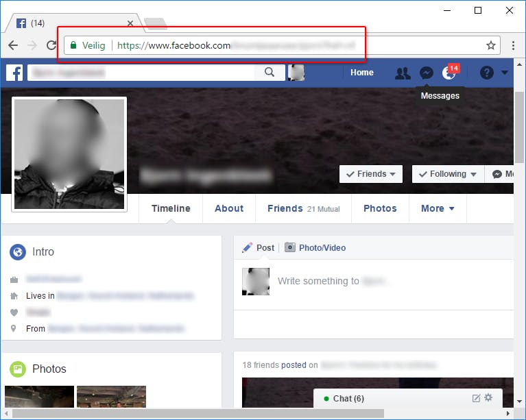Click the 'Lives in' text
The image size is (526, 420).
click(x=40, y=295)
